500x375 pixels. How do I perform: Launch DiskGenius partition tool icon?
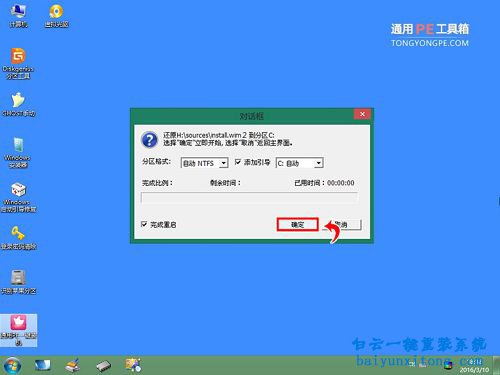click(18, 63)
